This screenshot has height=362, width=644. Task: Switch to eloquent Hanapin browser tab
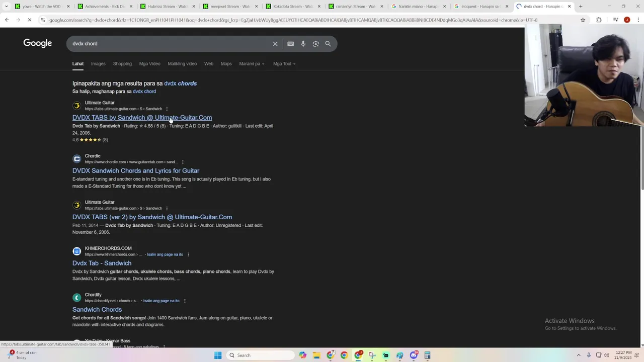click(x=480, y=7)
